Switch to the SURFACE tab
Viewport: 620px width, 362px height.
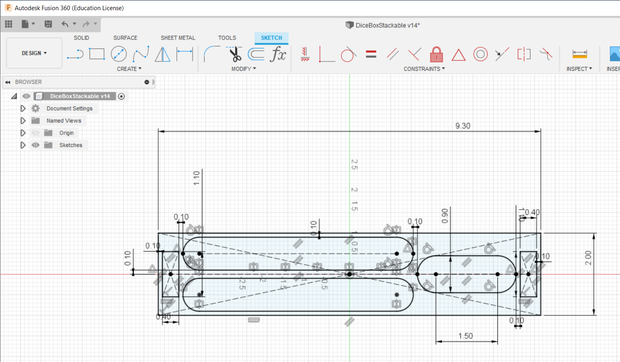click(125, 38)
